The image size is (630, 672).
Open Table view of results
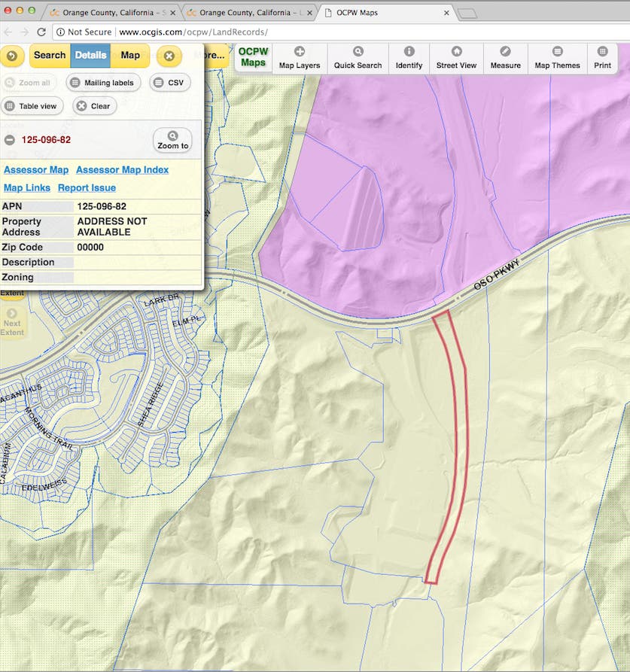click(x=32, y=106)
